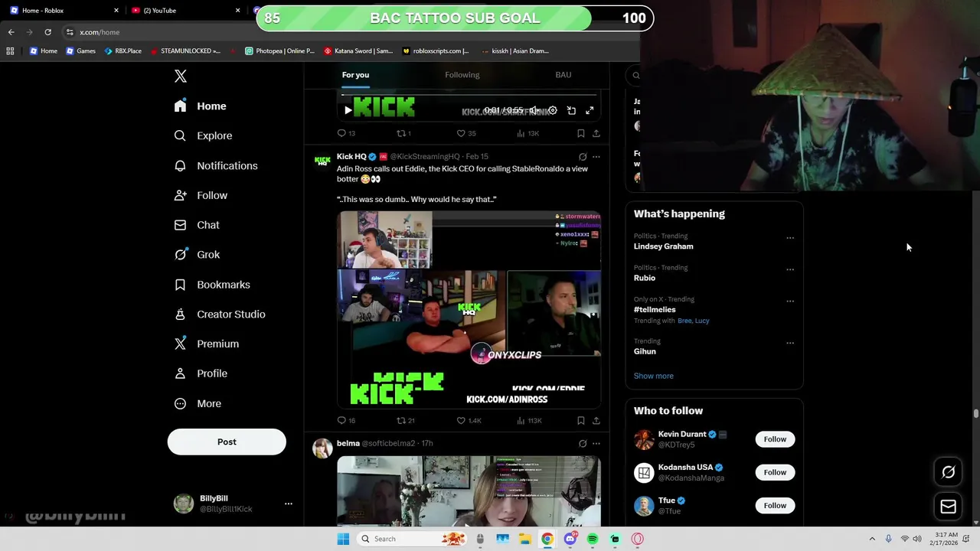Go to Profile in the sidebar
Viewport: 980px width, 551px height.
[x=201, y=373]
